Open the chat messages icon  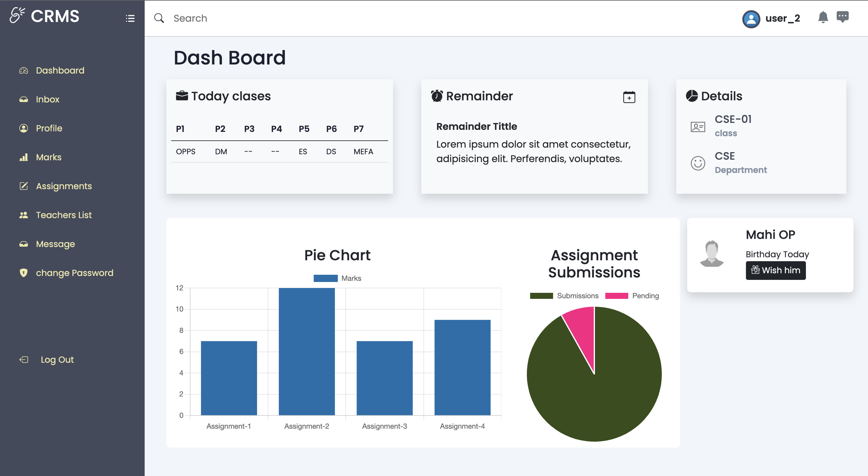tap(842, 17)
